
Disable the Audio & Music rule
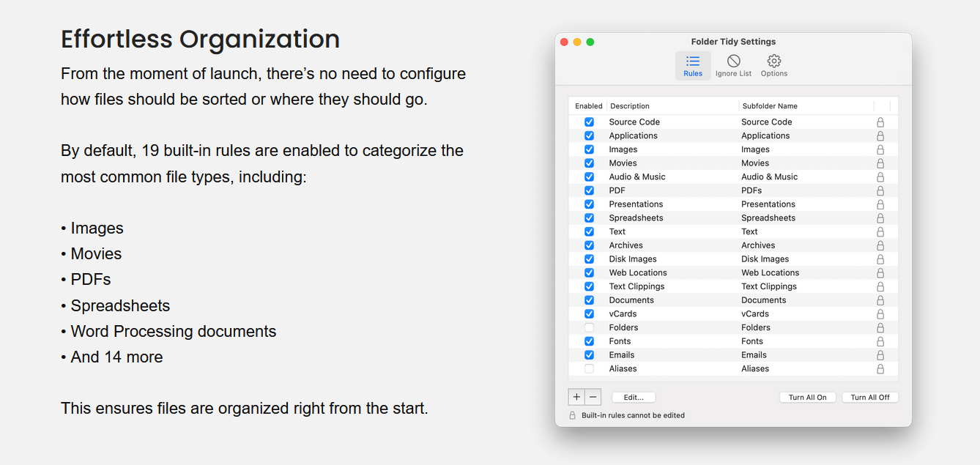(x=589, y=176)
